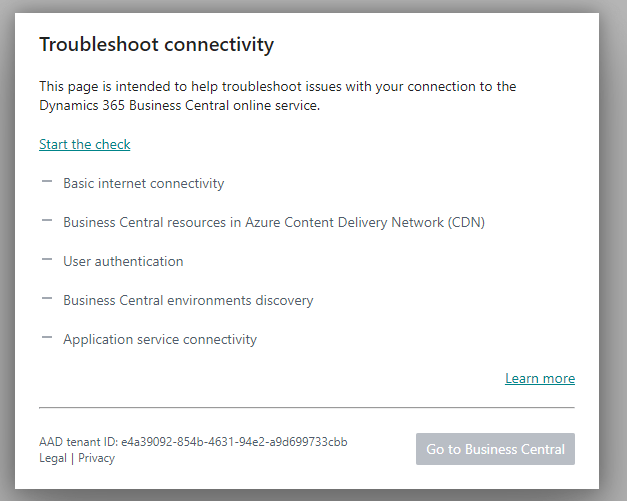
Task: Open the Learn more link
Action: (540, 378)
